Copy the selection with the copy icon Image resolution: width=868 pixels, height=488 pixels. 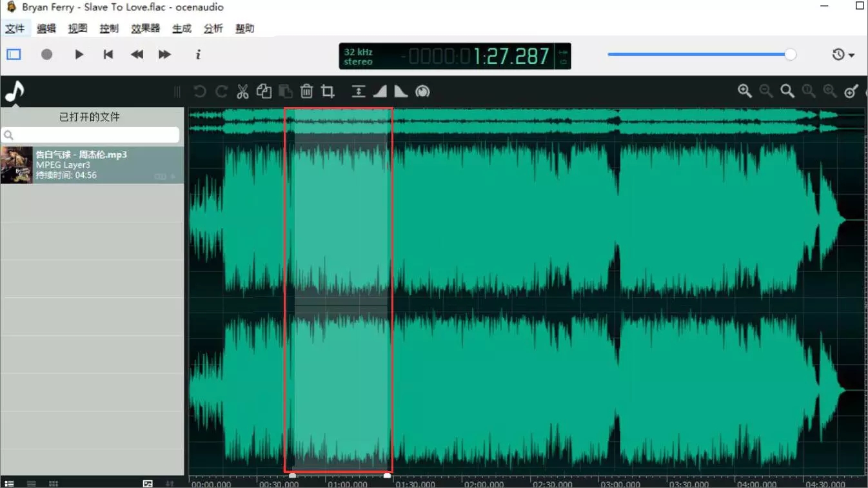point(264,91)
